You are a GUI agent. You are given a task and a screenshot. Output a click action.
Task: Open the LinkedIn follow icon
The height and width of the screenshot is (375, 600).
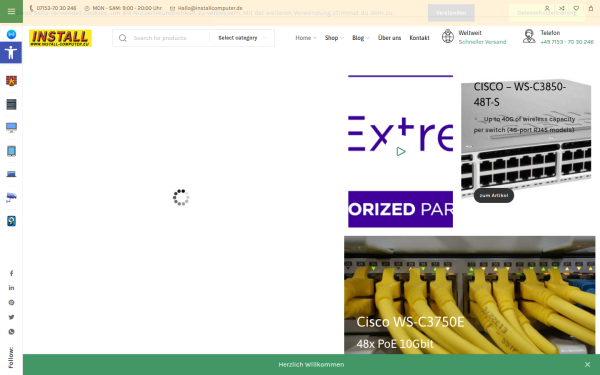coord(11,288)
